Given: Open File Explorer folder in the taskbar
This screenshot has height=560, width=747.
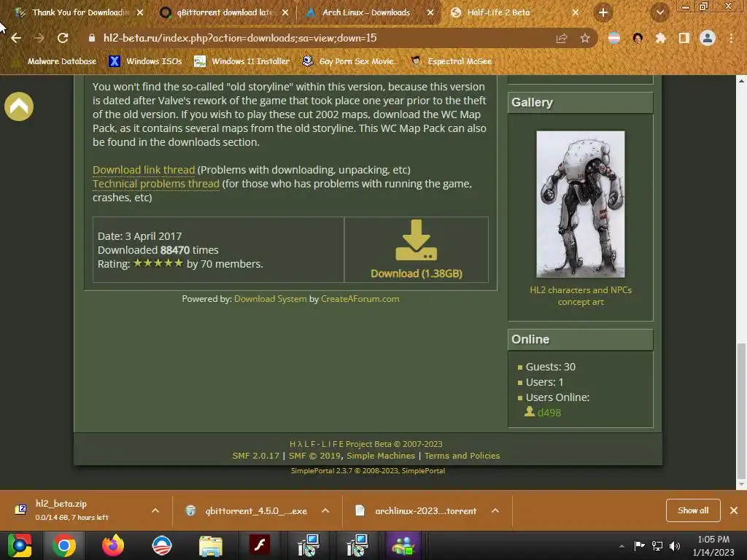Looking at the screenshot, I should click(210, 545).
